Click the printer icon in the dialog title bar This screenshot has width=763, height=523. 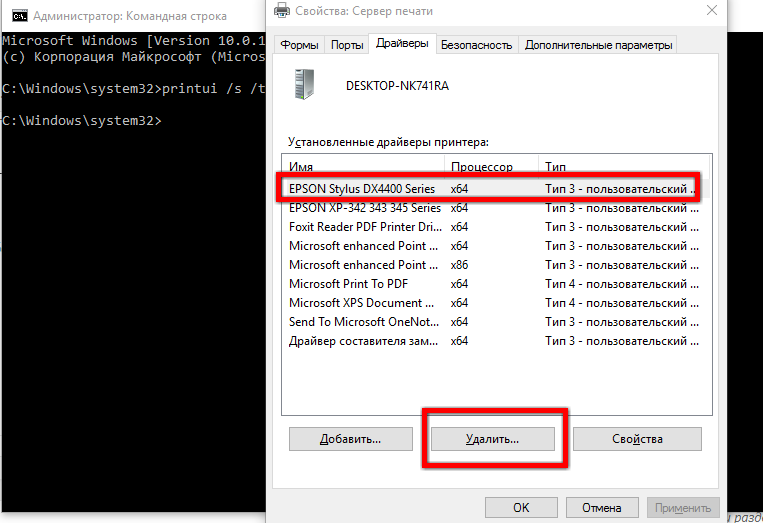(282, 10)
